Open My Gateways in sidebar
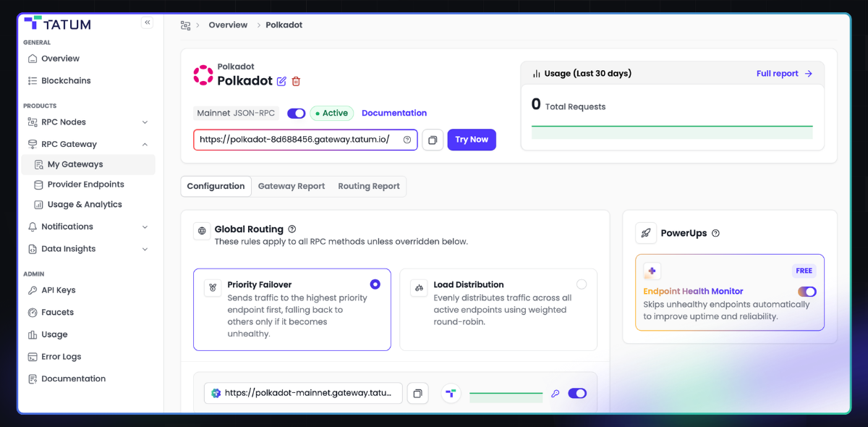This screenshot has height=427, width=868. click(x=88, y=164)
